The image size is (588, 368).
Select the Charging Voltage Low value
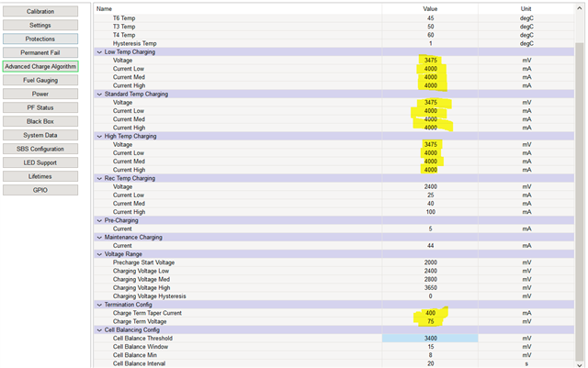430,271
